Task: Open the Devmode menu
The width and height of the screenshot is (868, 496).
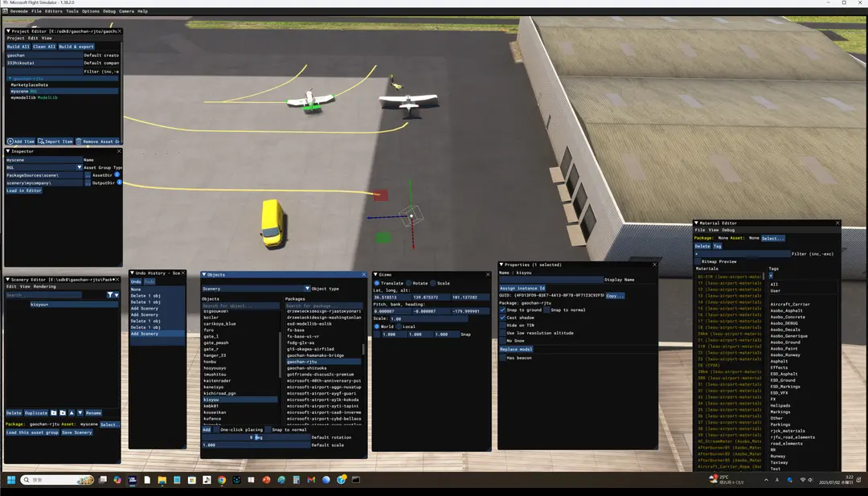Action: coord(19,11)
